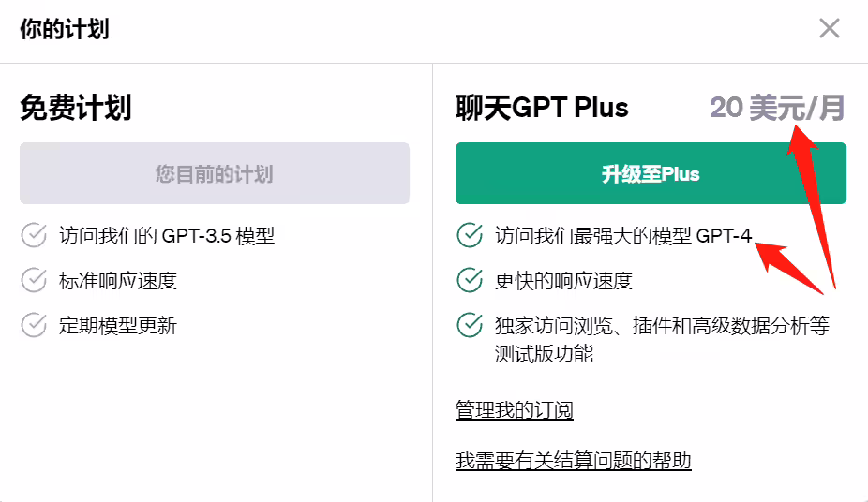Image resolution: width=868 pixels, height=502 pixels.
Task: Click the green 升级至Plus button
Action: [651, 173]
